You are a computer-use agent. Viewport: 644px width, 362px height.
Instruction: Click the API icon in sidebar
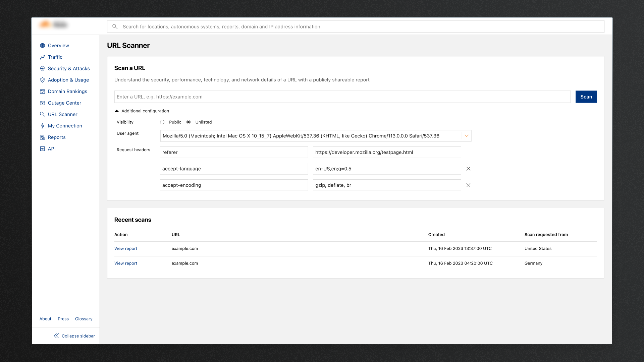pyautogui.click(x=42, y=149)
